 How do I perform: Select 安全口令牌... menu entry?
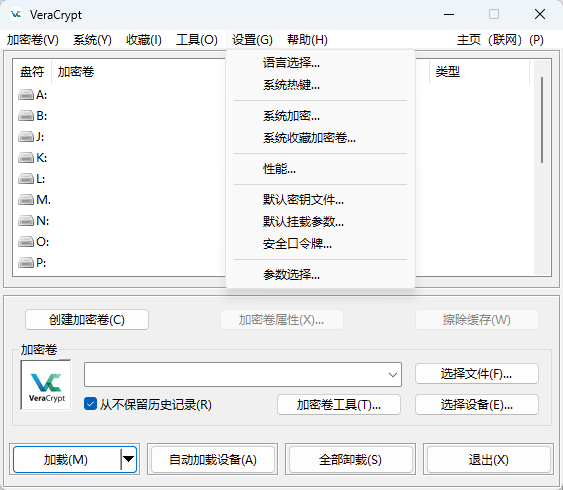[x=320, y=244]
